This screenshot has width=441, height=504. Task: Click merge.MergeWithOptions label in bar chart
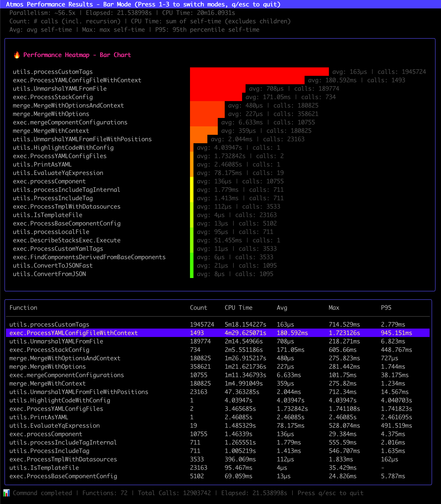pos(51,114)
